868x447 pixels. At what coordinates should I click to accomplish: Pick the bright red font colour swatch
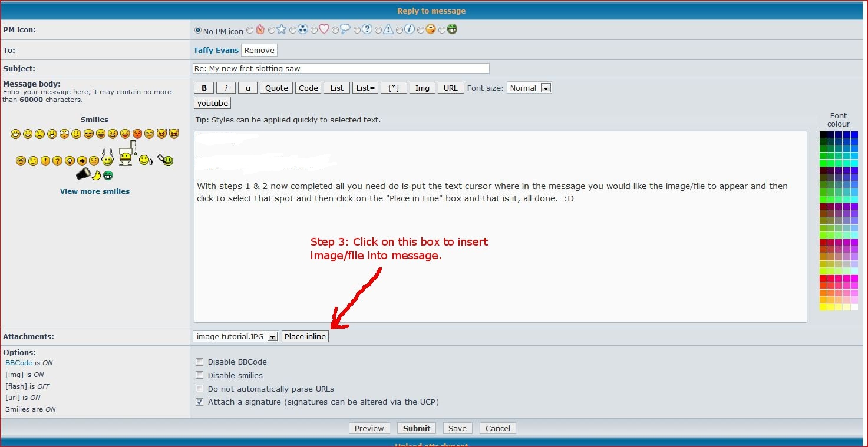click(823, 278)
